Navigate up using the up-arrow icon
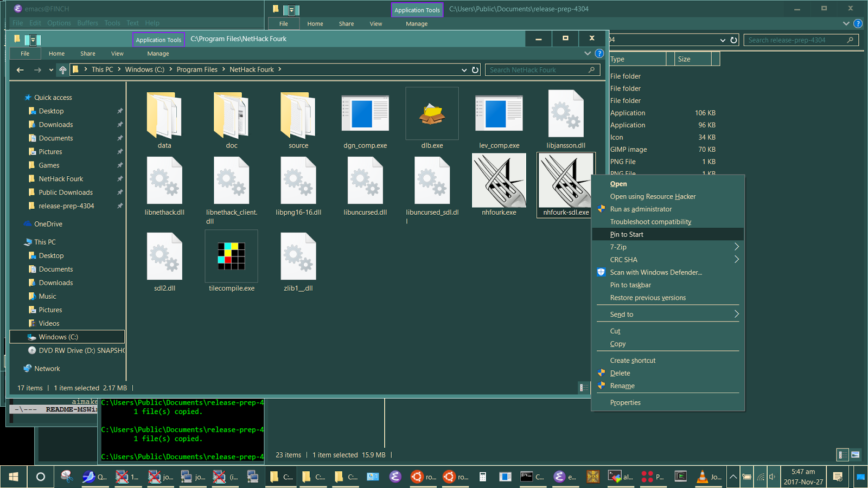Image resolution: width=868 pixels, height=488 pixels. [x=62, y=69]
